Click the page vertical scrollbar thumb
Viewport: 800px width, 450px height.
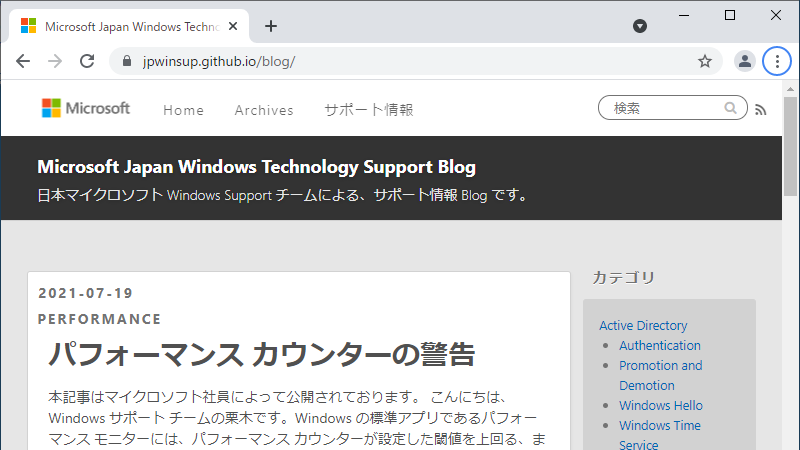point(790,146)
